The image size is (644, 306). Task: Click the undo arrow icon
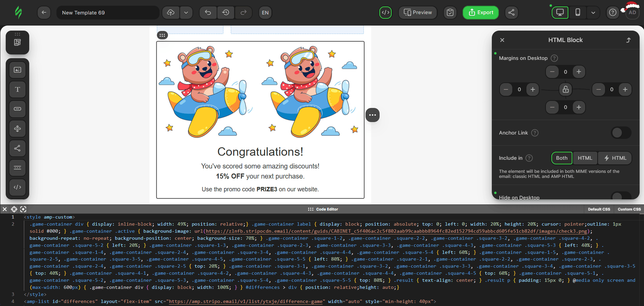click(x=208, y=13)
